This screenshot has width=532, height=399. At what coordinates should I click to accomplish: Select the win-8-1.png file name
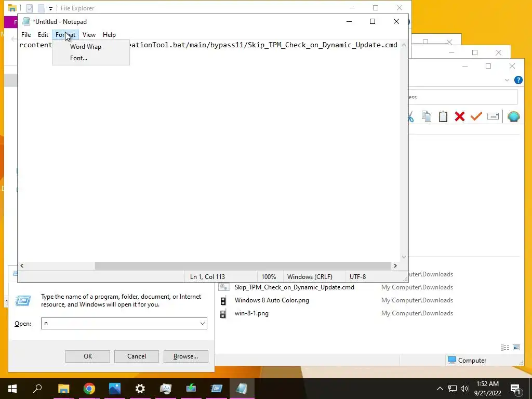pos(251,313)
